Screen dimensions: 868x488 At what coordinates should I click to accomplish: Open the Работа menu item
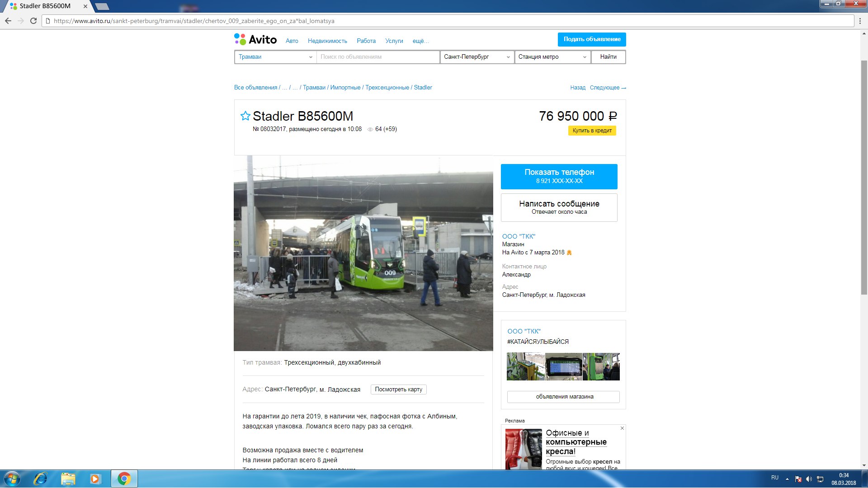366,41
